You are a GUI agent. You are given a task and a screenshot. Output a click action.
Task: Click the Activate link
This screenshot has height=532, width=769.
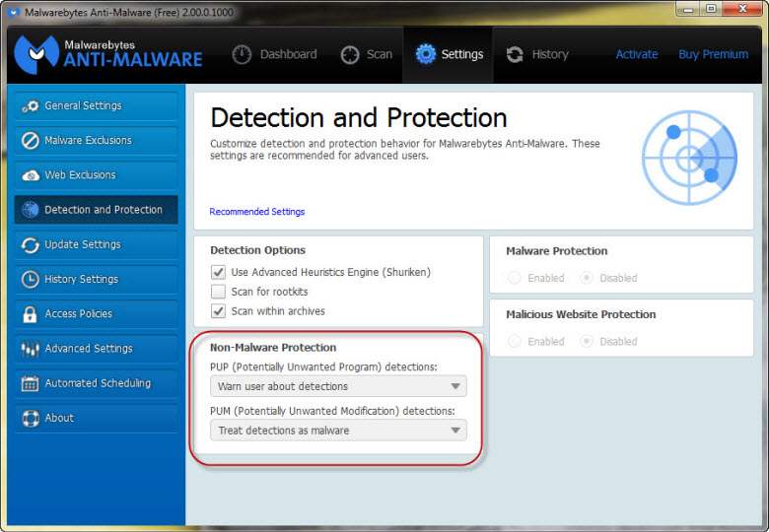[637, 54]
